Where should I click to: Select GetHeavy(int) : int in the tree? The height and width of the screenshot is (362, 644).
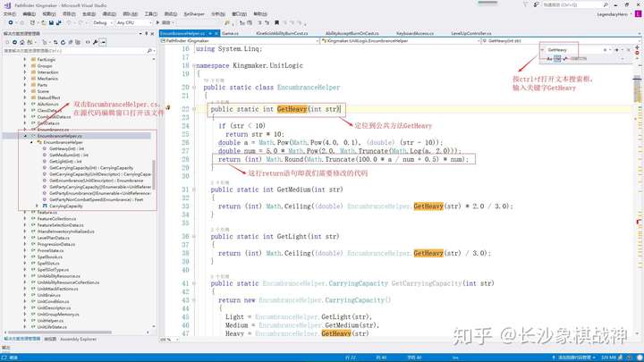pyautogui.click(x=66, y=148)
